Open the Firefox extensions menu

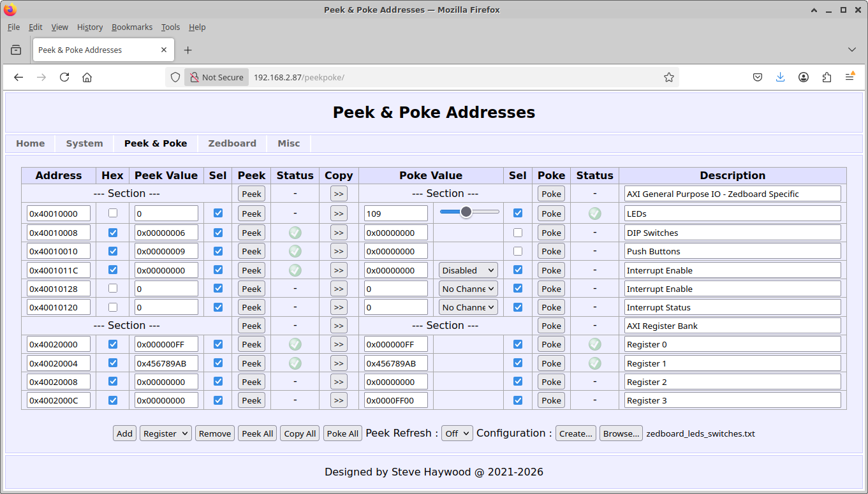coord(827,77)
